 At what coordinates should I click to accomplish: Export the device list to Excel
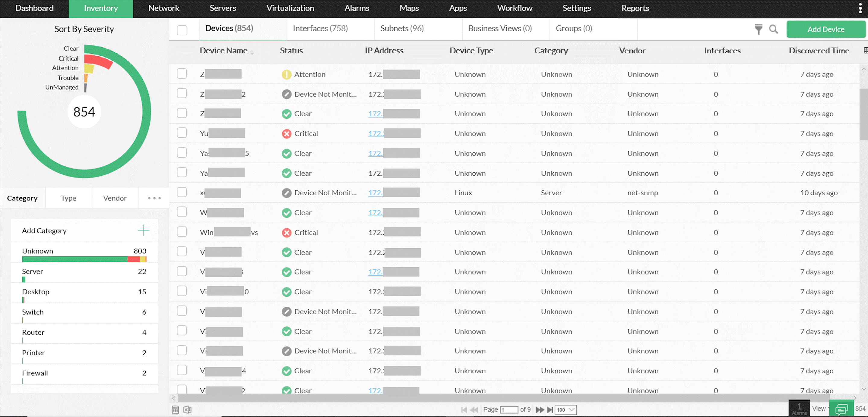point(187,409)
